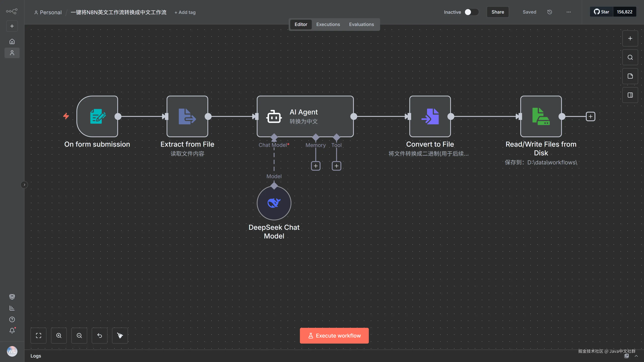Click Add tag next to workflow name
The image size is (644, 362).
click(185, 13)
